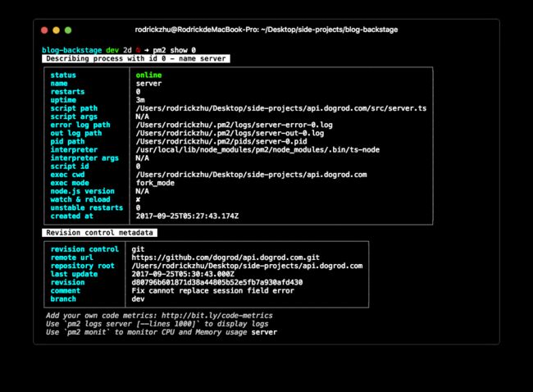Viewport: 533px width, 392px height.
Task: Click the exec cwd path value
Action: [x=251, y=175]
